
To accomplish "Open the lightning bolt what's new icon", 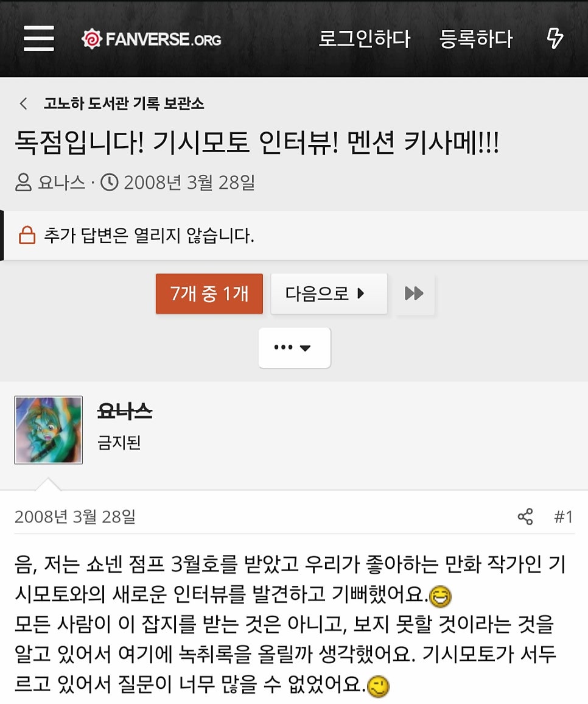I will (x=555, y=38).
